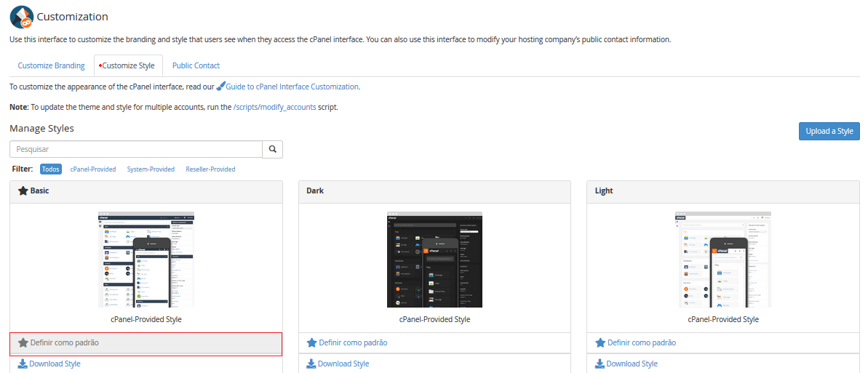Switch to Customize Branding tab

pyautogui.click(x=52, y=65)
